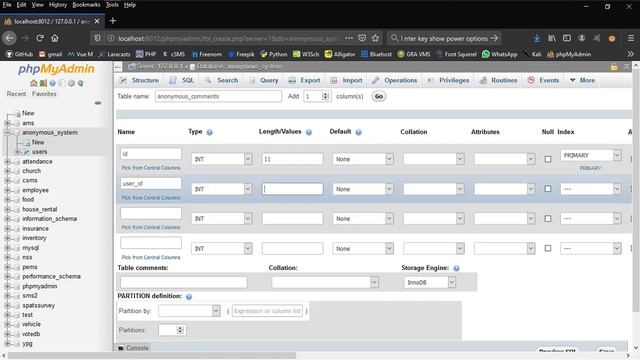Open the Attributes dropdown for id row
Screen dimensions: 640x360
pos(504,159)
